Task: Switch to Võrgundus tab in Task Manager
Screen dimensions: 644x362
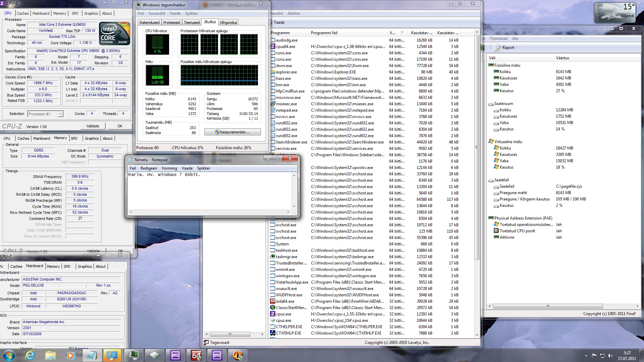Action: click(x=228, y=22)
